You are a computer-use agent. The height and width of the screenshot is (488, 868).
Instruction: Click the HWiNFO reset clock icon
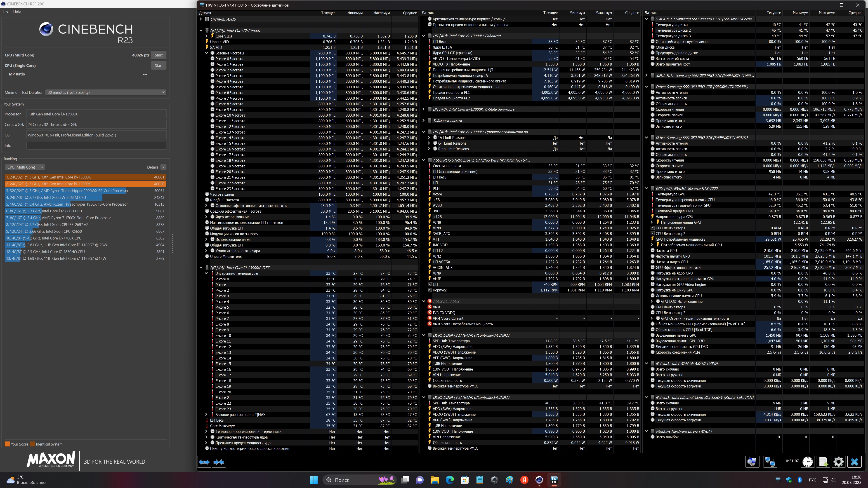point(807,462)
